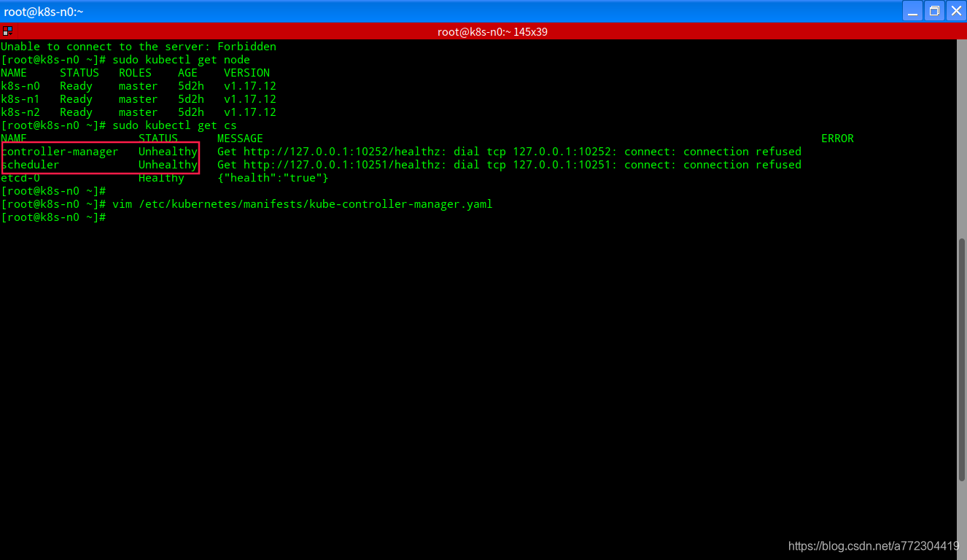Click the ERROR column header
The width and height of the screenshot is (967, 560).
[x=837, y=139]
